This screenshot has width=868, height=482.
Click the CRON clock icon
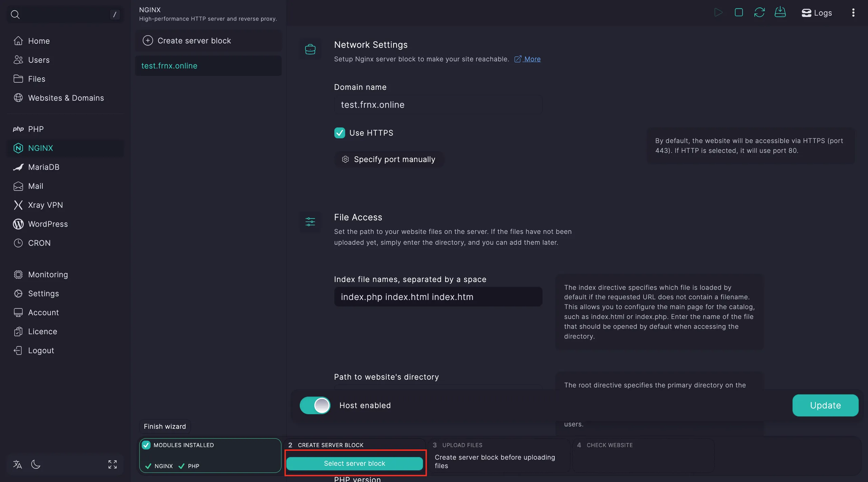coord(18,243)
